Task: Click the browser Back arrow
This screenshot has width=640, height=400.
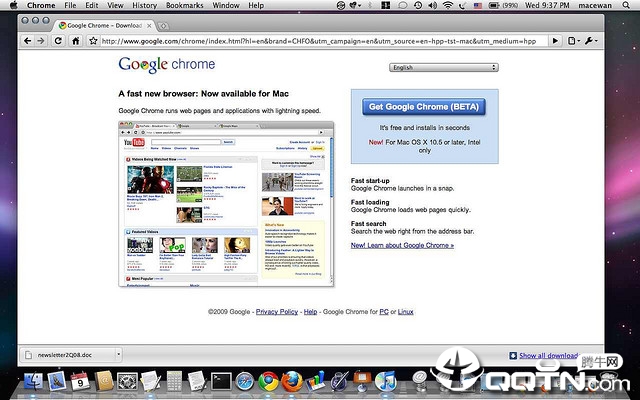Action: click(27, 41)
